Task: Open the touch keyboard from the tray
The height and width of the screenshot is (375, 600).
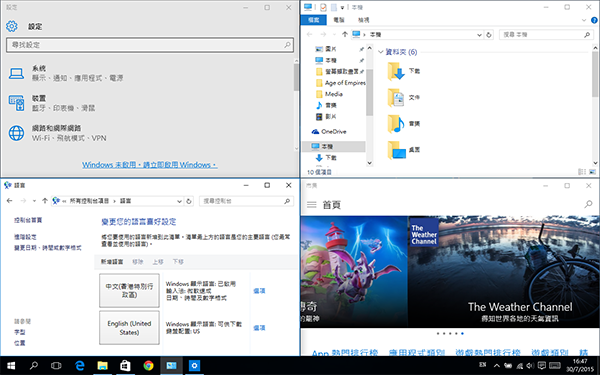Action: 555,365
